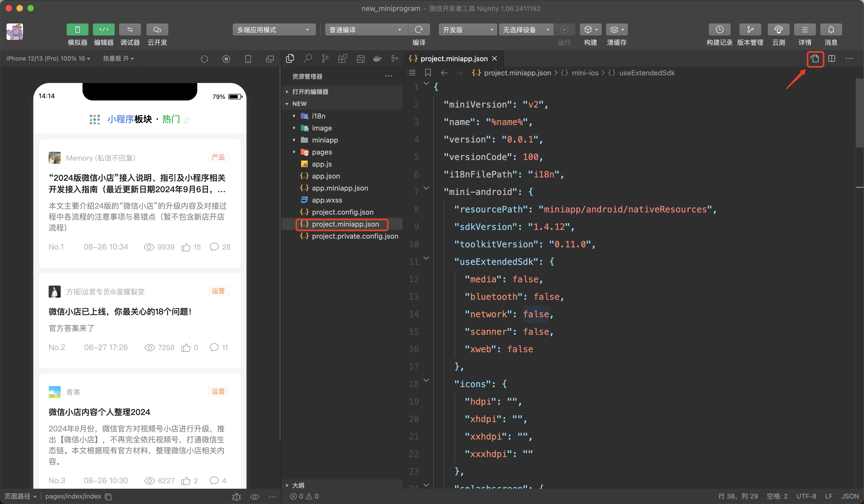Click the 构建 build cube icon

point(590,30)
